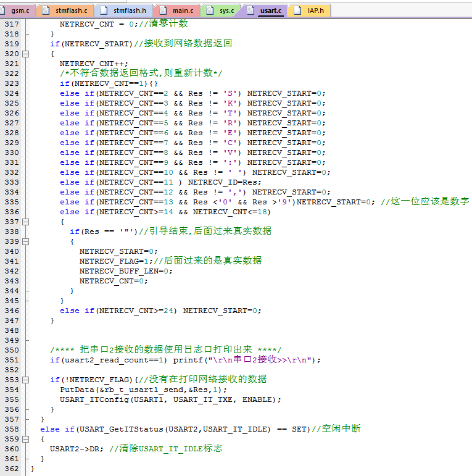
Task: Fold the idle interrupt block at line 359
Action: [x=26, y=439]
